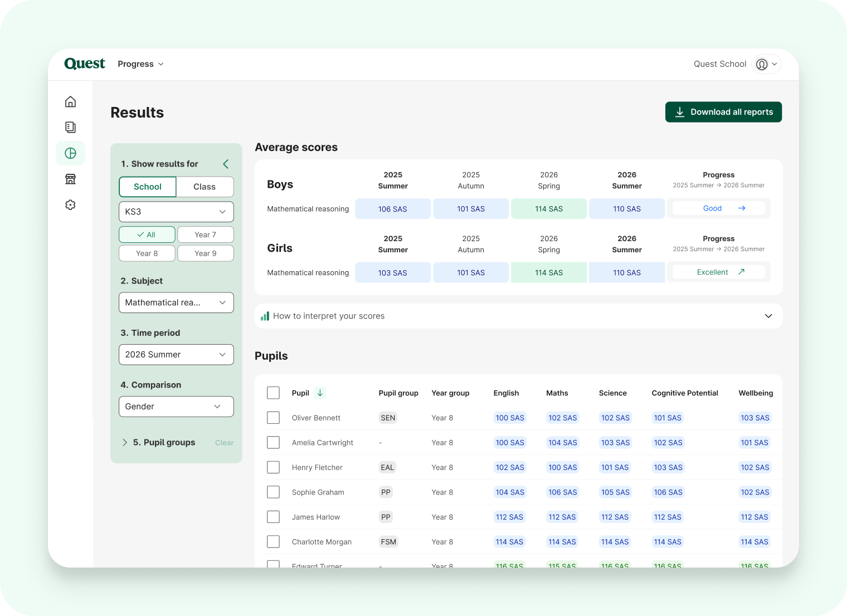847x616 pixels.
Task: Check the box for Amelia Cartwright
Action: coord(273,442)
